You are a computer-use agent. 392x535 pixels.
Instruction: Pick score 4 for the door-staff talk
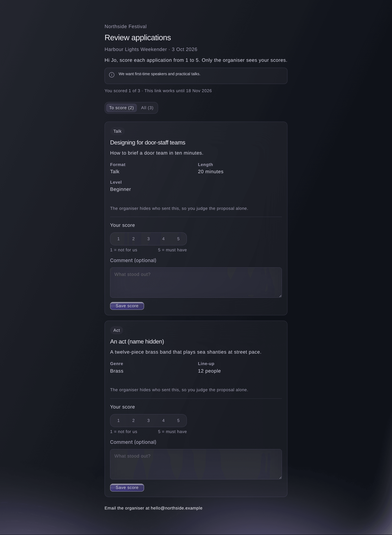click(163, 239)
